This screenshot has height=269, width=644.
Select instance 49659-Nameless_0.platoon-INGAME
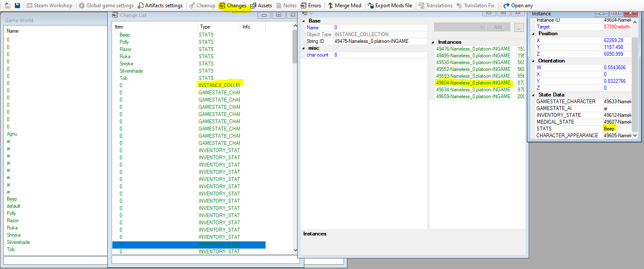tap(473, 96)
